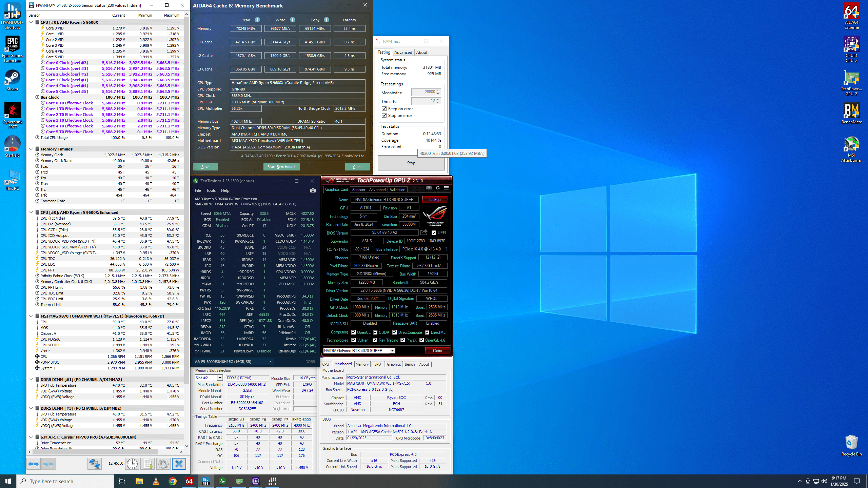Image resolution: width=868 pixels, height=488 pixels.
Task: Click GPU-Z screenshot camera icon
Action: [429, 188]
